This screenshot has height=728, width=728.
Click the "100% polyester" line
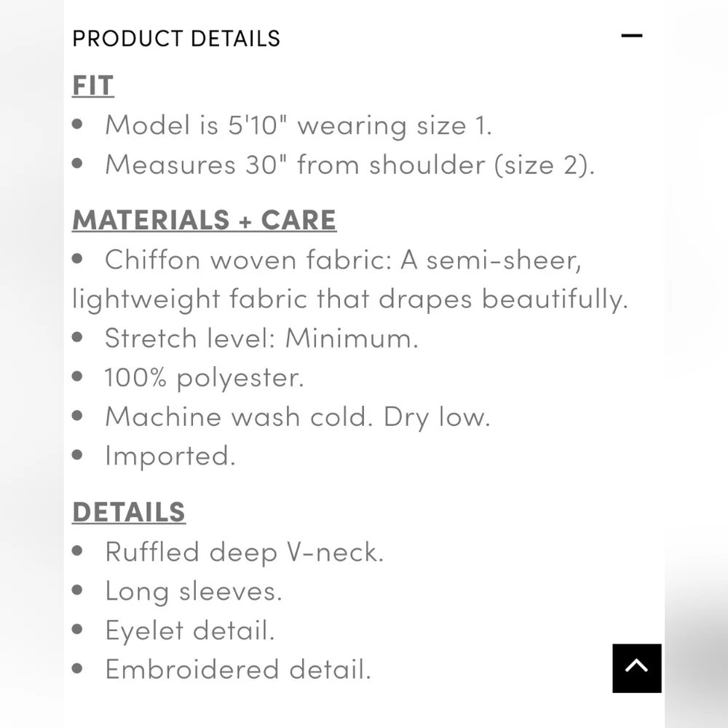204,377
